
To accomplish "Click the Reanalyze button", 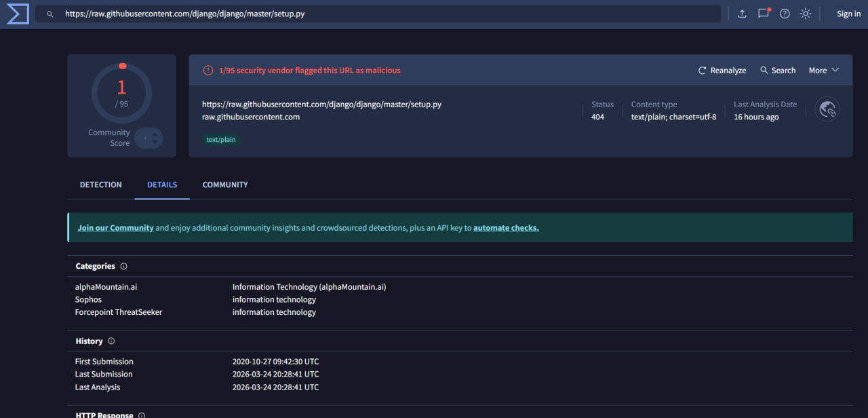I will pos(722,70).
